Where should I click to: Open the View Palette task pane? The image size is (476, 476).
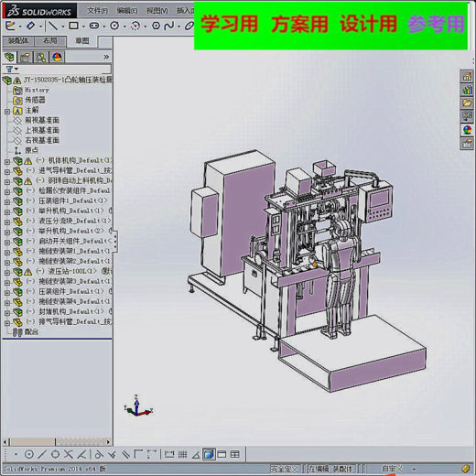(x=467, y=116)
